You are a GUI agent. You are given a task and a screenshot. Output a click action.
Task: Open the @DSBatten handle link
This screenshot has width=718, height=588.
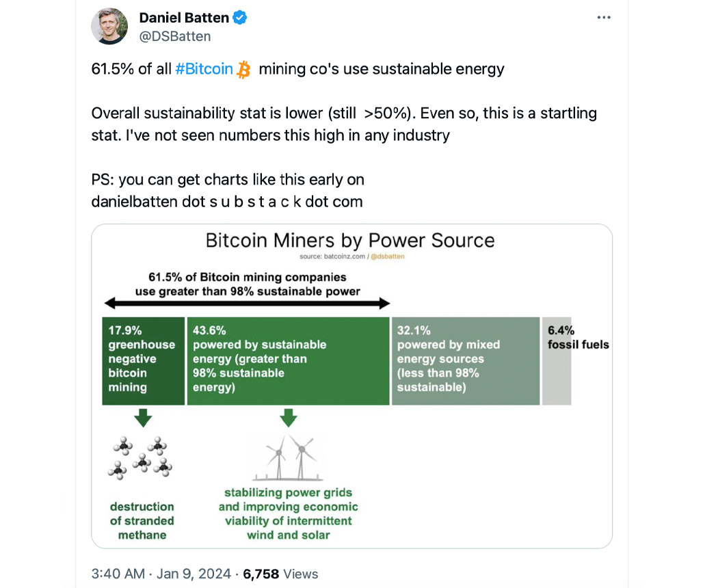(x=175, y=36)
